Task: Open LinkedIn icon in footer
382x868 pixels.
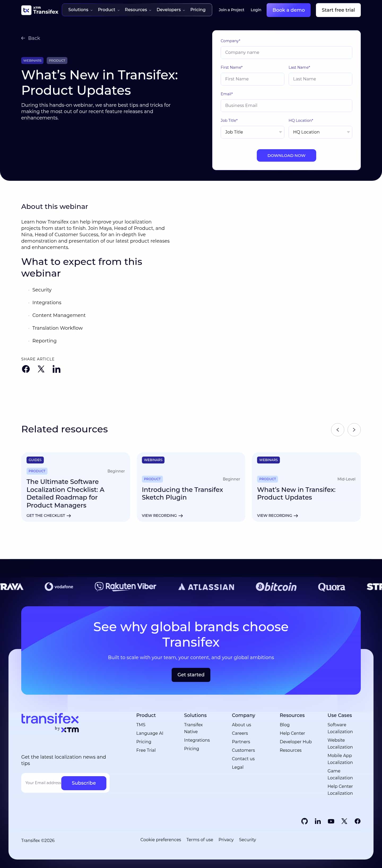Action: pos(318,821)
